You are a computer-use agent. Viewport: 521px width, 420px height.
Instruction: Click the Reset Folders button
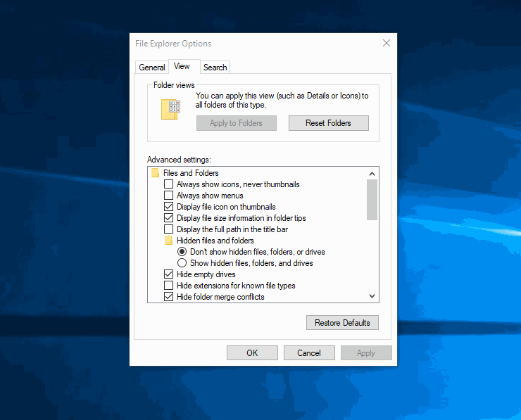click(328, 123)
